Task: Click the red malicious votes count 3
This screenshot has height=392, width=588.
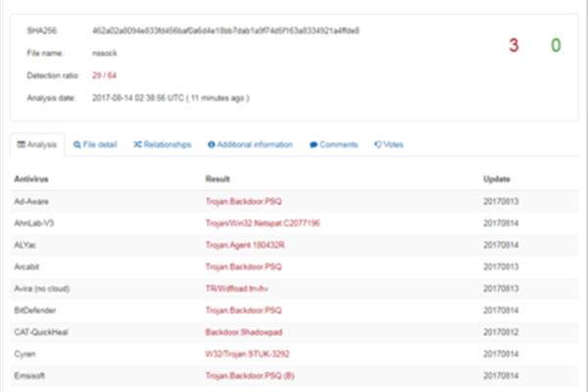Action: pos(514,45)
